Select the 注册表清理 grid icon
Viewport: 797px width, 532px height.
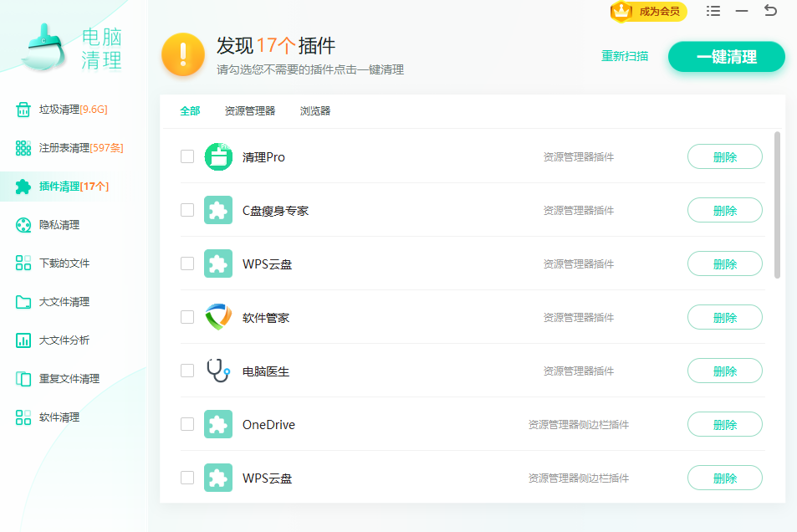click(x=23, y=148)
